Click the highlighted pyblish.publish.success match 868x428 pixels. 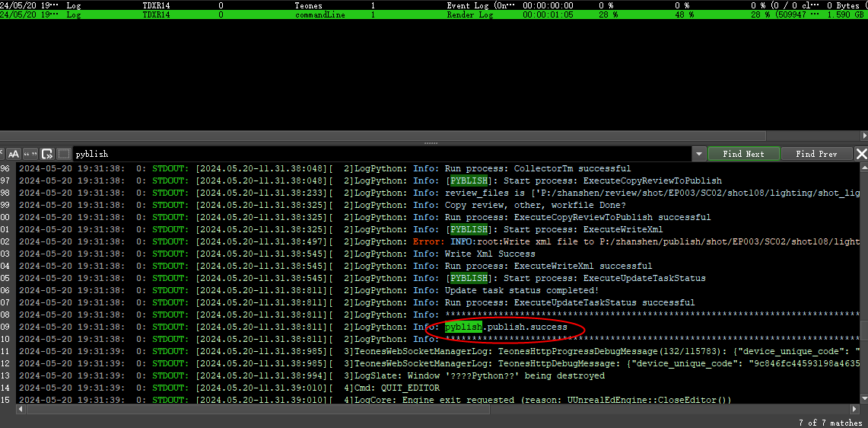tap(505, 327)
